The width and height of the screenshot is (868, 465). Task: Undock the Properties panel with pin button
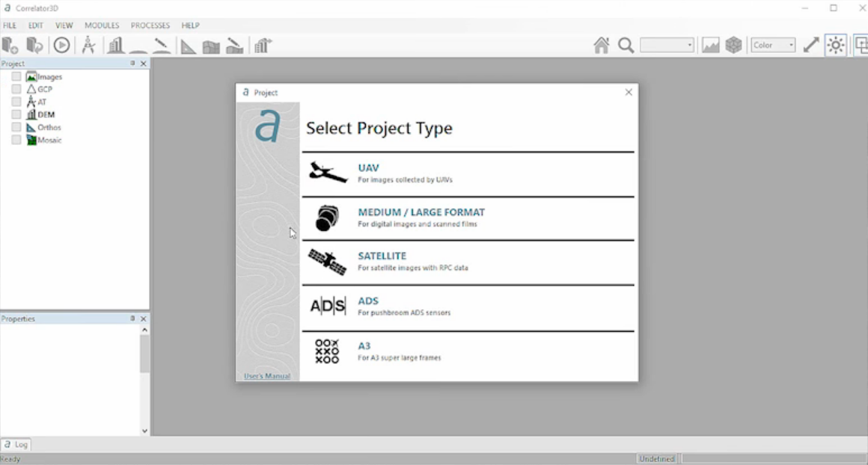[x=132, y=318]
